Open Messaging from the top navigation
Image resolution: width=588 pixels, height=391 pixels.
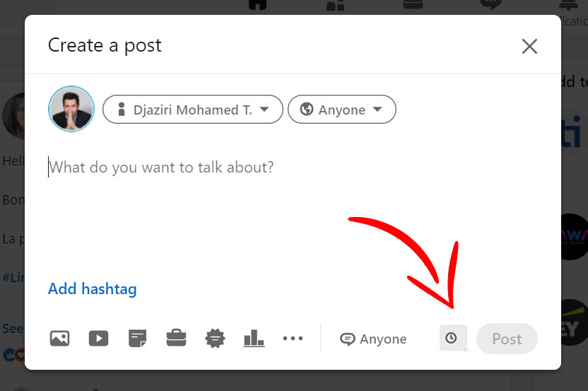tap(490, 5)
